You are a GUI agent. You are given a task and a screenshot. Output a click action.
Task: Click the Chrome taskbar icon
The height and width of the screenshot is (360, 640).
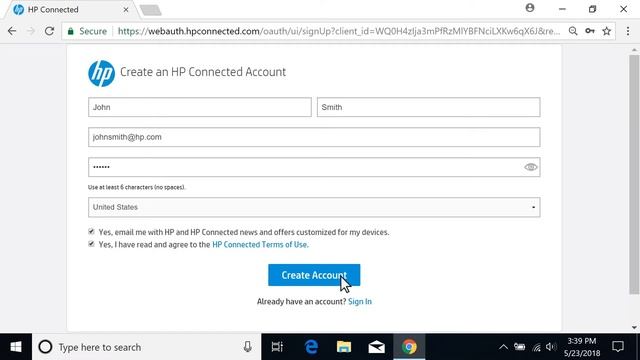[409, 347]
